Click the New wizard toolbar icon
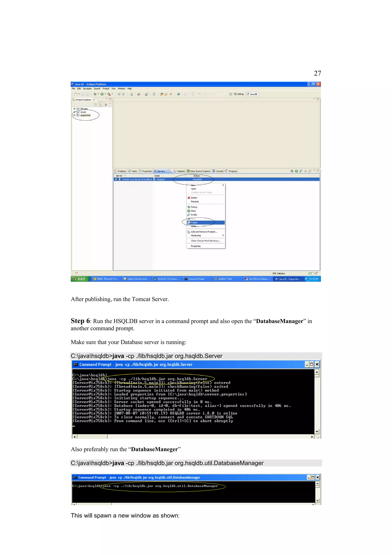This screenshot has height=555, width=392. pyautogui.click(x=76, y=94)
